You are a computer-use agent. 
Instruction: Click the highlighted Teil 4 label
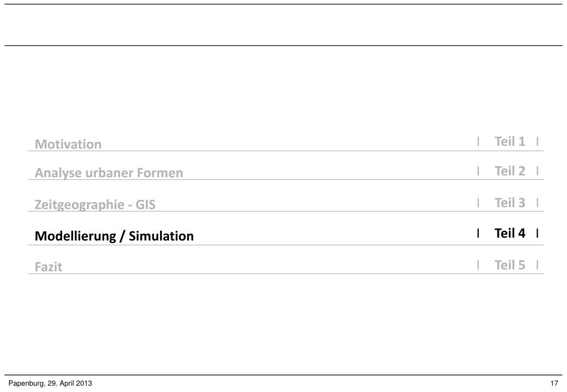click(x=510, y=233)
